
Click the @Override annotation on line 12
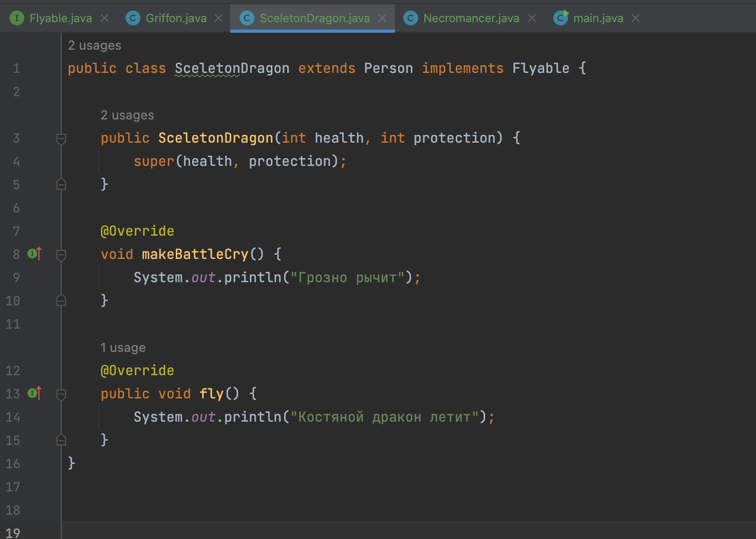coord(137,370)
